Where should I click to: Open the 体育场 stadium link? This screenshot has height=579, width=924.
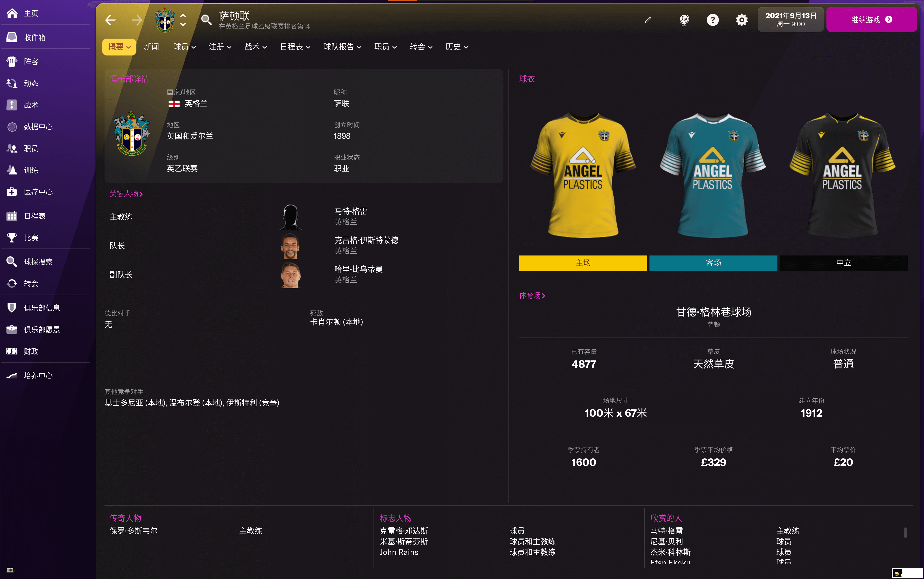tap(532, 296)
